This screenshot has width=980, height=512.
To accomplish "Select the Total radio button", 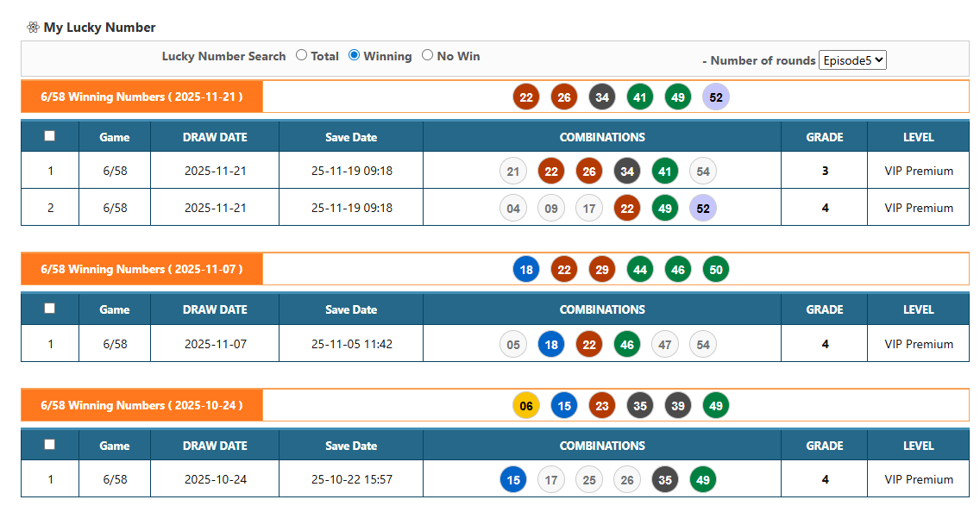I will [x=301, y=55].
